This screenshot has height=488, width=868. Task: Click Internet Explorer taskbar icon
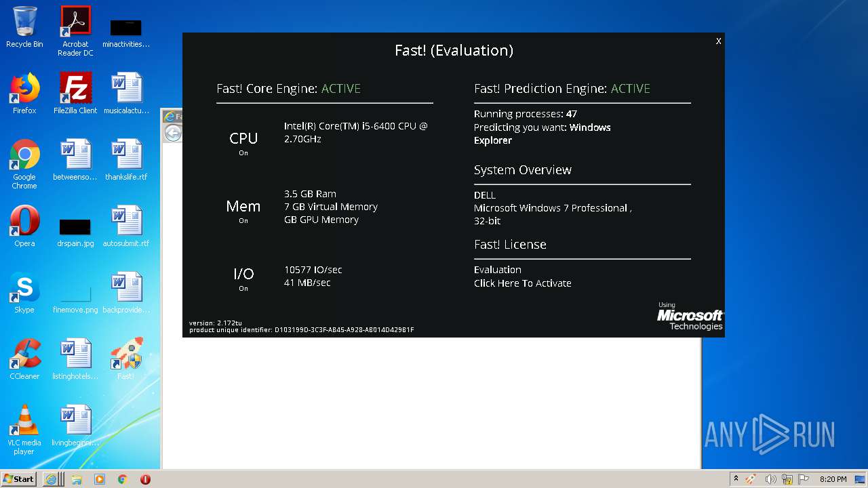pyautogui.click(x=52, y=479)
